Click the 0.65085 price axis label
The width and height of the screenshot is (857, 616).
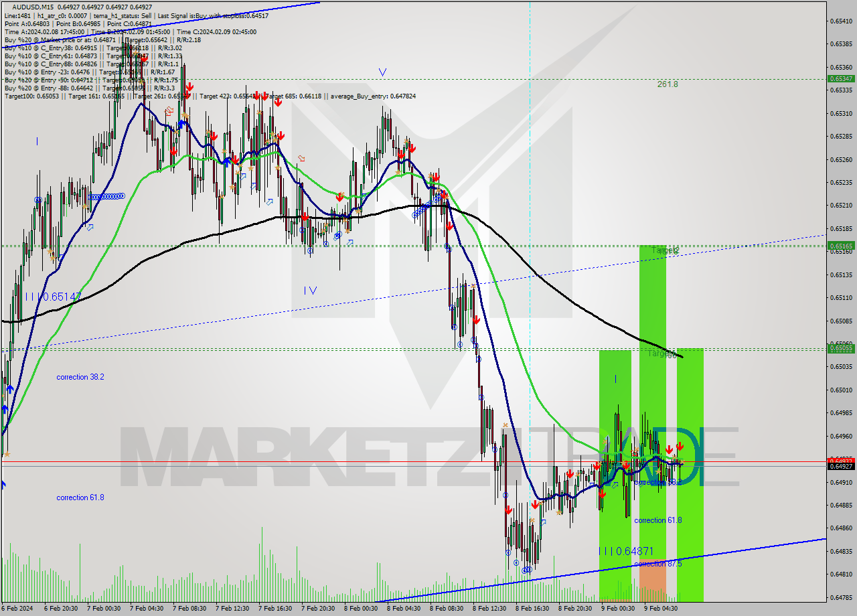click(x=841, y=321)
